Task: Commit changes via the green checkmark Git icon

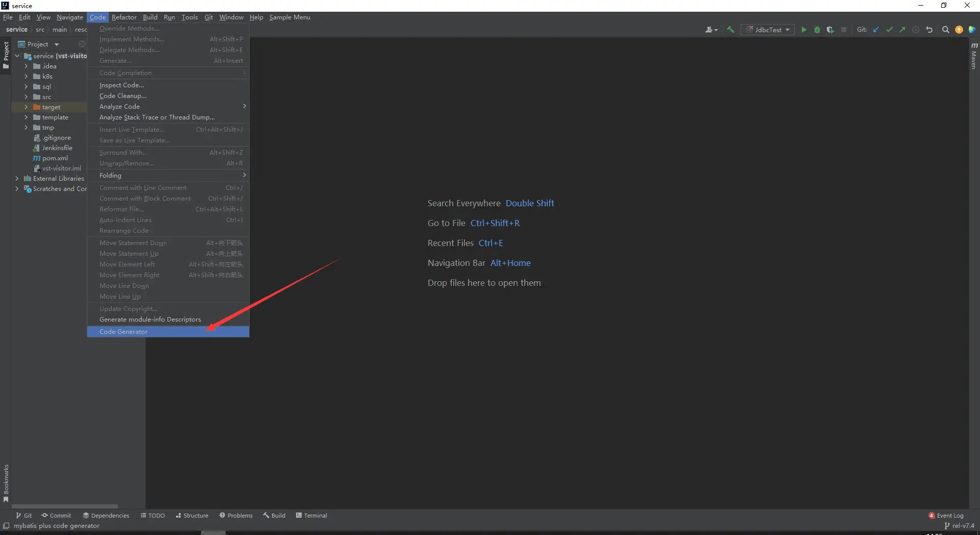Action: click(x=890, y=30)
